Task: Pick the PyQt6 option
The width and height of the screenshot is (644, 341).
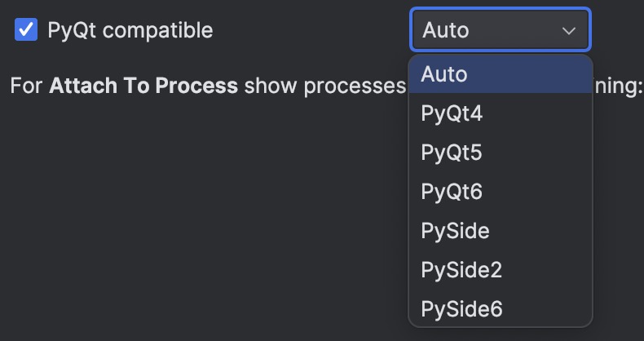Action: 452,192
